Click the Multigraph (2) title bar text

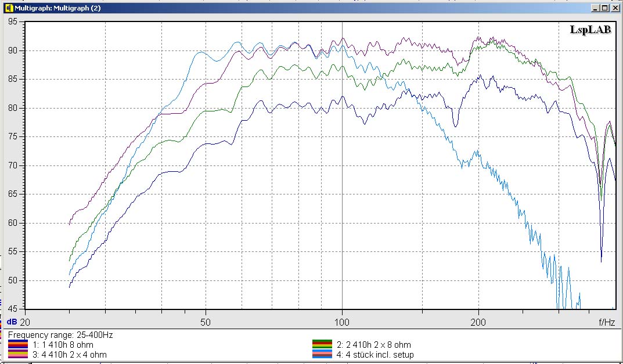pyautogui.click(x=57, y=8)
